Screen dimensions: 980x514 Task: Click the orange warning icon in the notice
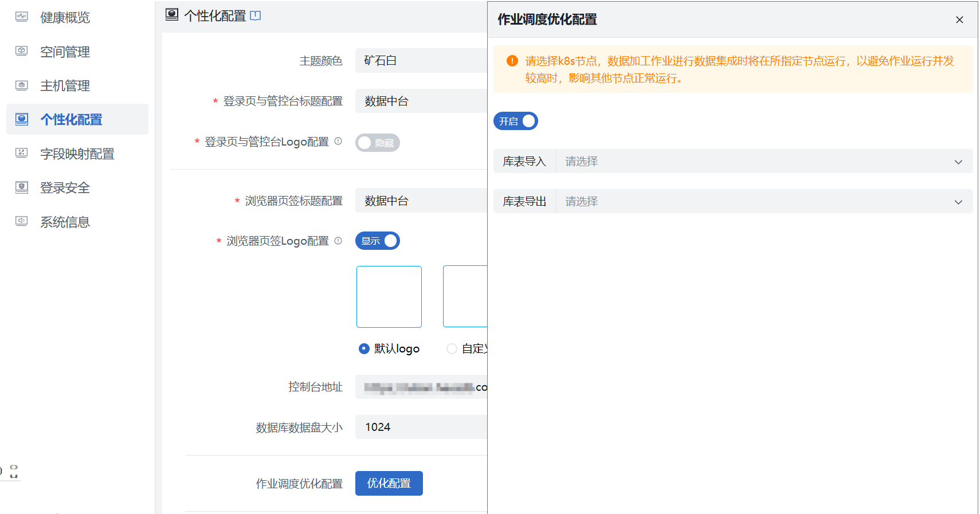click(512, 61)
